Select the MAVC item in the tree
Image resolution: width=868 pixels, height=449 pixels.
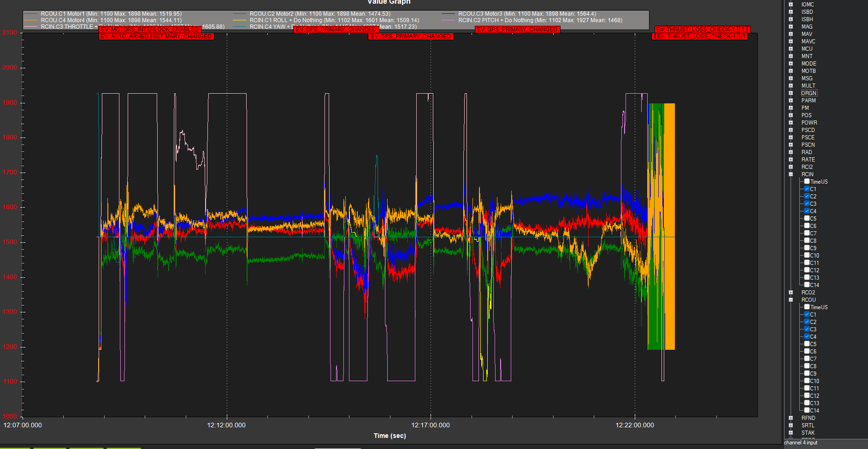coord(808,42)
